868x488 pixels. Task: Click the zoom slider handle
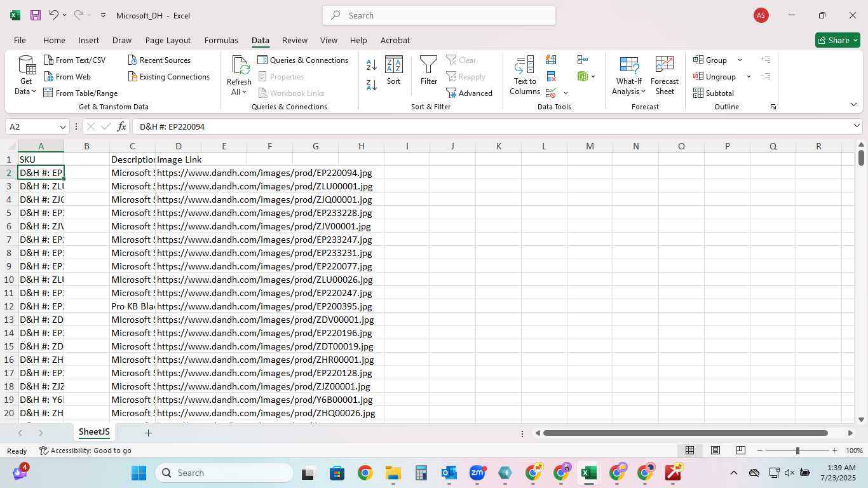coord(797,451)
